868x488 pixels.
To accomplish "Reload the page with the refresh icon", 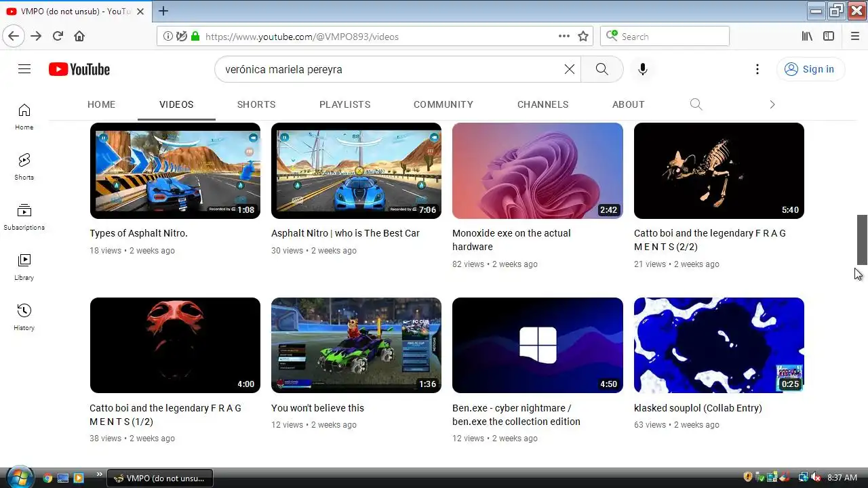I will [x=58, y=36].
